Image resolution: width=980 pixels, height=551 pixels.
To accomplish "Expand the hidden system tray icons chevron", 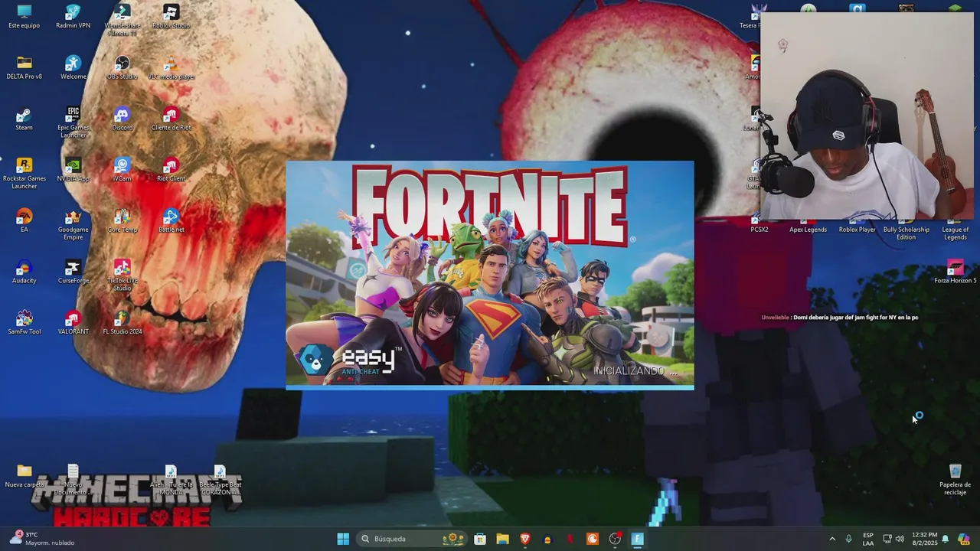I will tap(832, 539).
